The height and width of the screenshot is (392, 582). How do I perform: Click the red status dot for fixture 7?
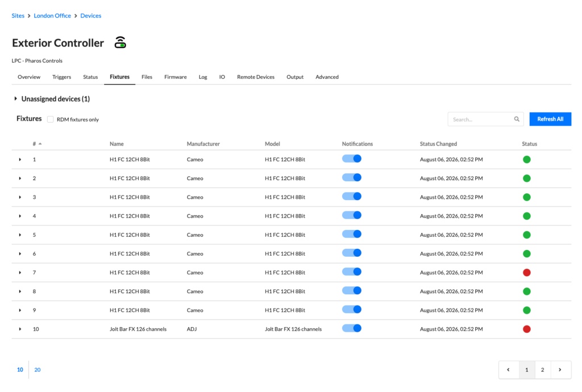526,273
